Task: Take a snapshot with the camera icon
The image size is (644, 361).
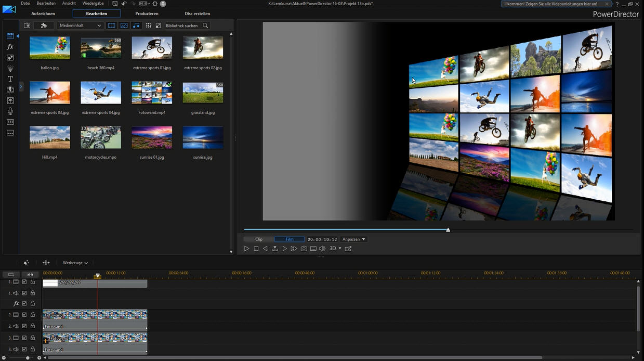Action: (304, 249)
